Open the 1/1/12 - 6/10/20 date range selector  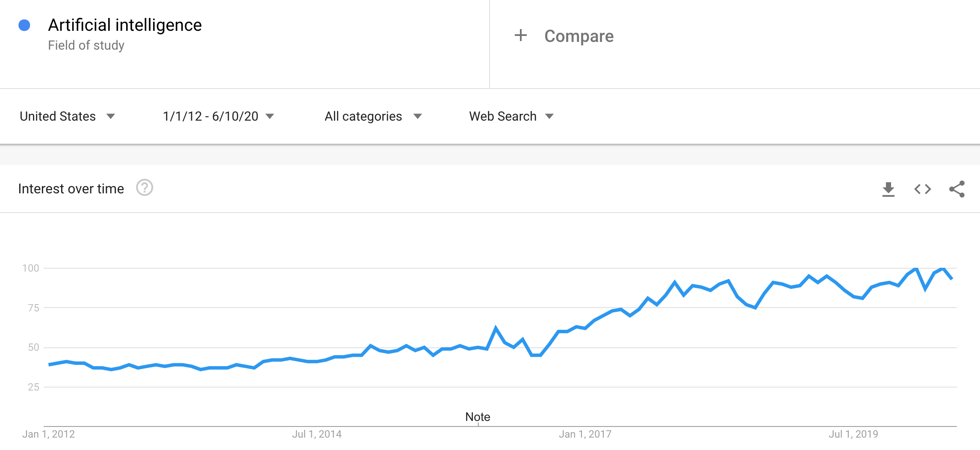[217, 116]
